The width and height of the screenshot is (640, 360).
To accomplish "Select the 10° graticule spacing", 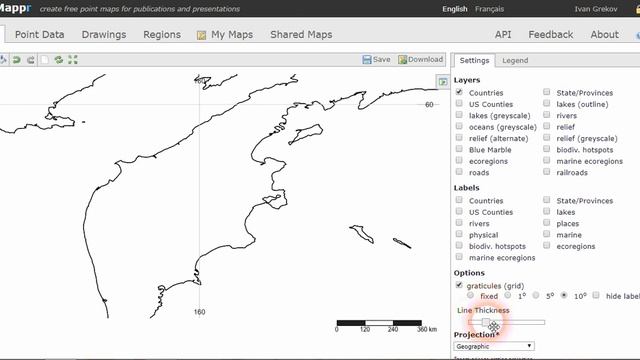I will click(x=564, y=295).
